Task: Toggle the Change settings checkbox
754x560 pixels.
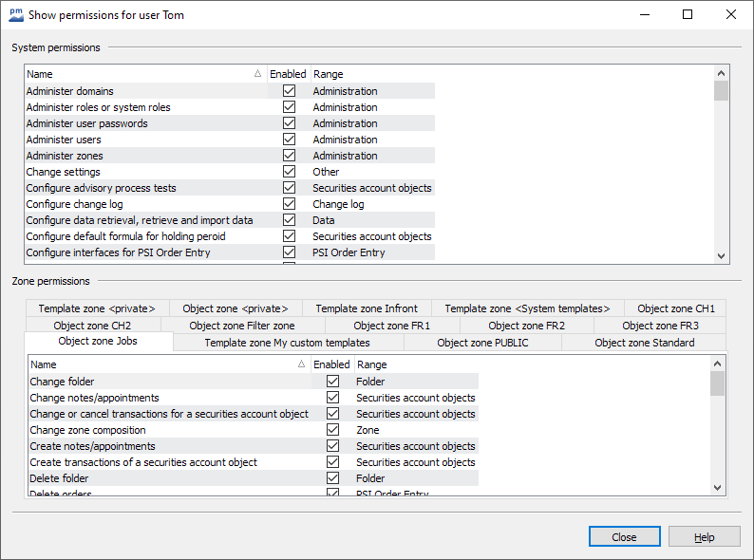Action: (289, 172)
